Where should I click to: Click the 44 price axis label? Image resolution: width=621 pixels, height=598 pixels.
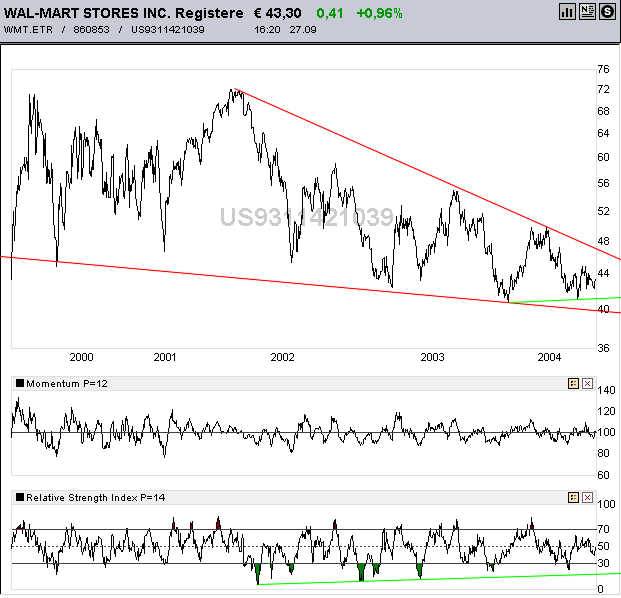tap(603, 273)
